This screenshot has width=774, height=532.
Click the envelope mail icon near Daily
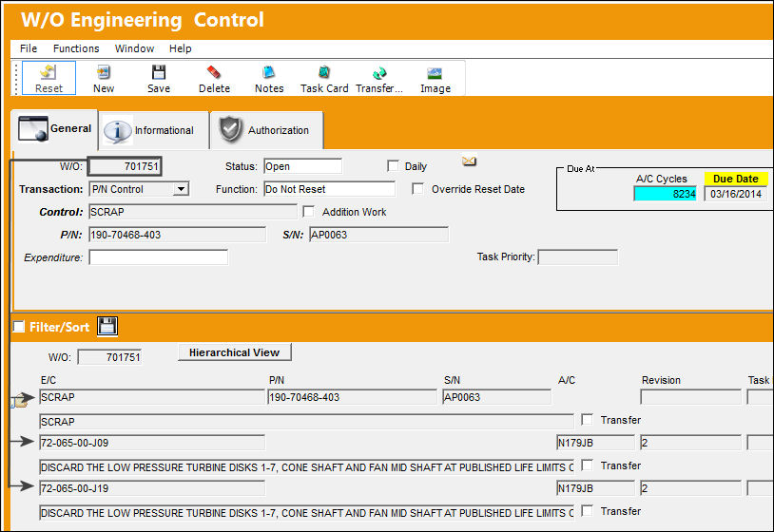click(x=469, y=161)
